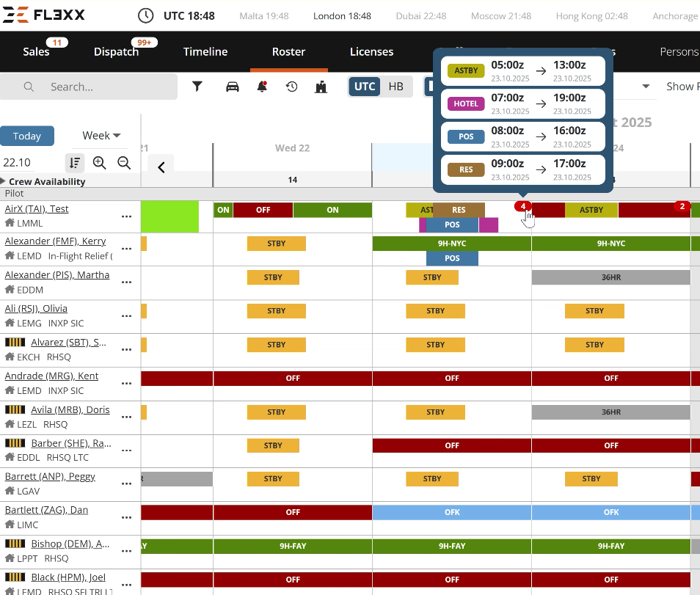This screenshot has height=595, width=700.
Task: Click the car transport icon
Action: 233,87
